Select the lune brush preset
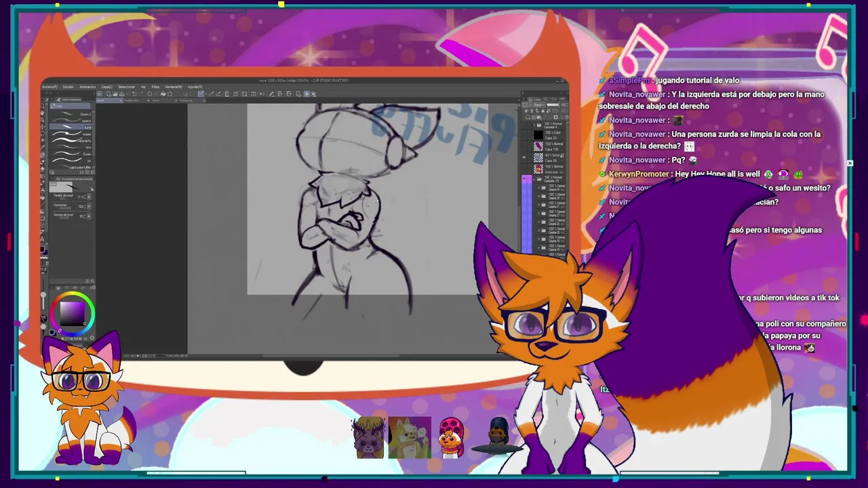Image resolution: width=868 pixels, height=488 pixels. (71, 127)
